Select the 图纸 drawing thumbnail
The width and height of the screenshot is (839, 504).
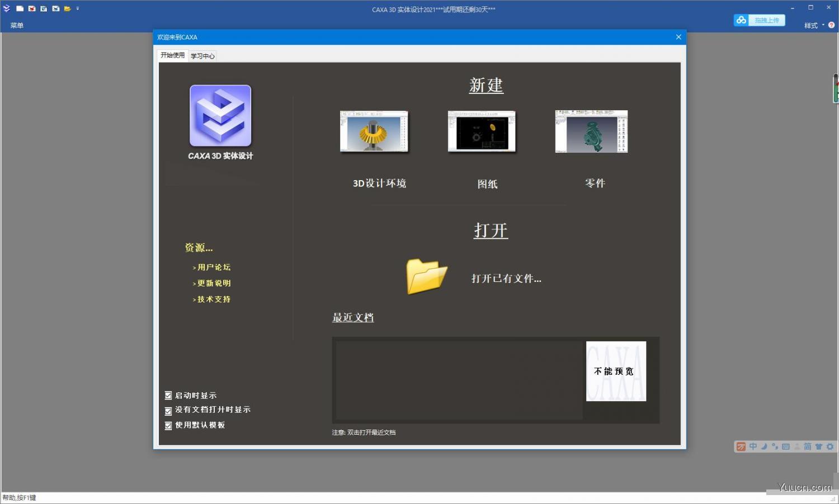pos(482,131)
